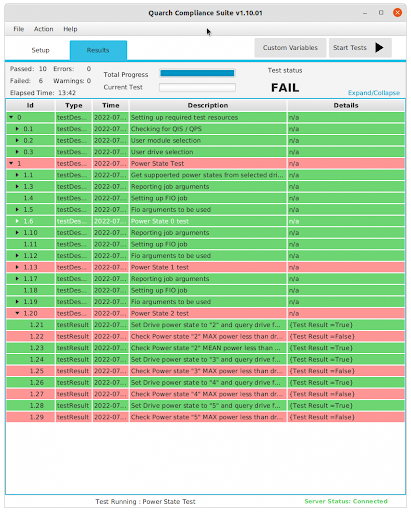Click the Time cell of row 1.25
Viewport: 411px width, 512px height.
[x=111, y=371]
